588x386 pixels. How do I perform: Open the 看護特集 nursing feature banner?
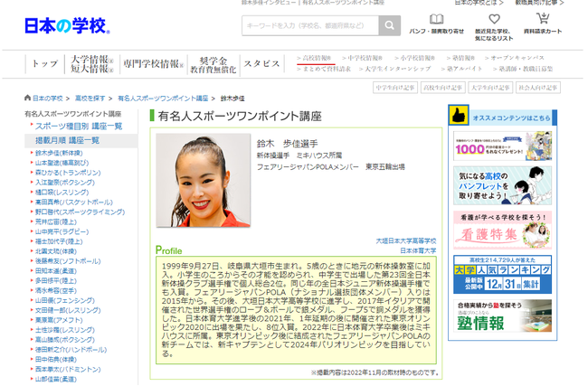[502, 230]
